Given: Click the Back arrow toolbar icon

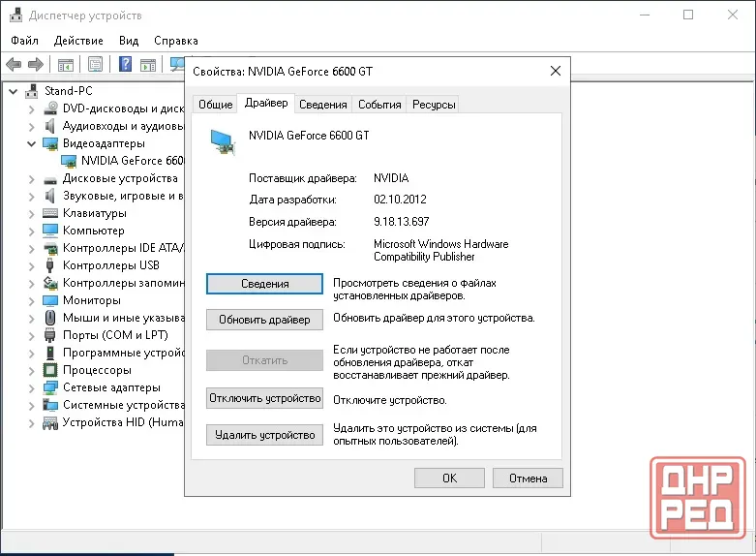Looking at the screenshot, I should click(x=14, y=64).
